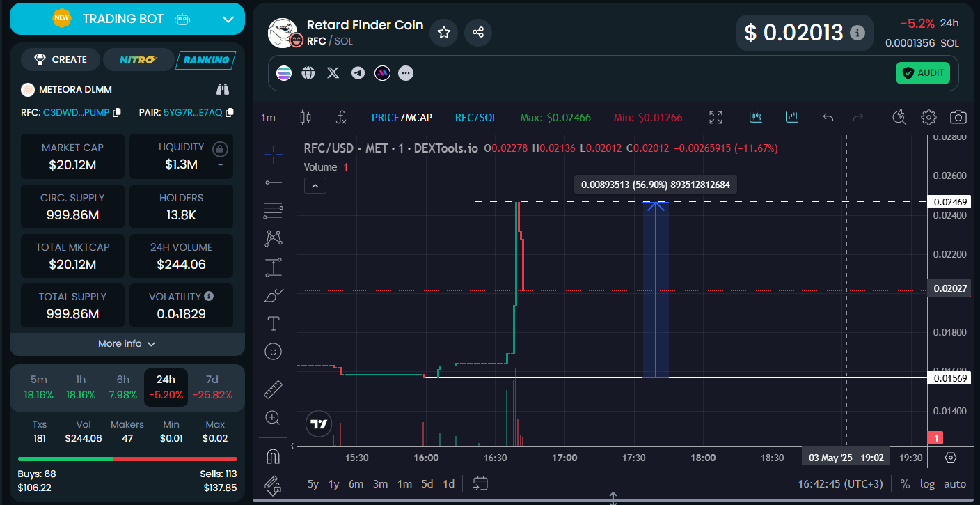The height and width of the screenshot is (505, 980).
Task: Redo the last chart action
Action: (x=858, y=117)
